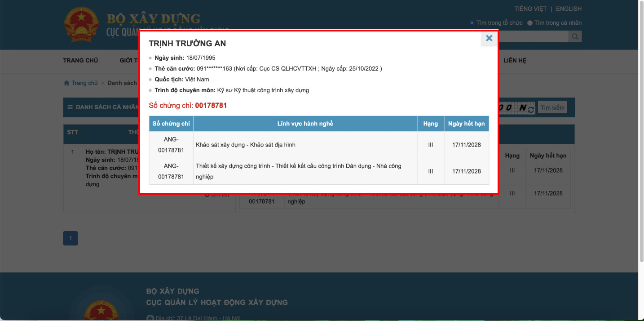Go to page 1 in pagination

pos(71,238)
